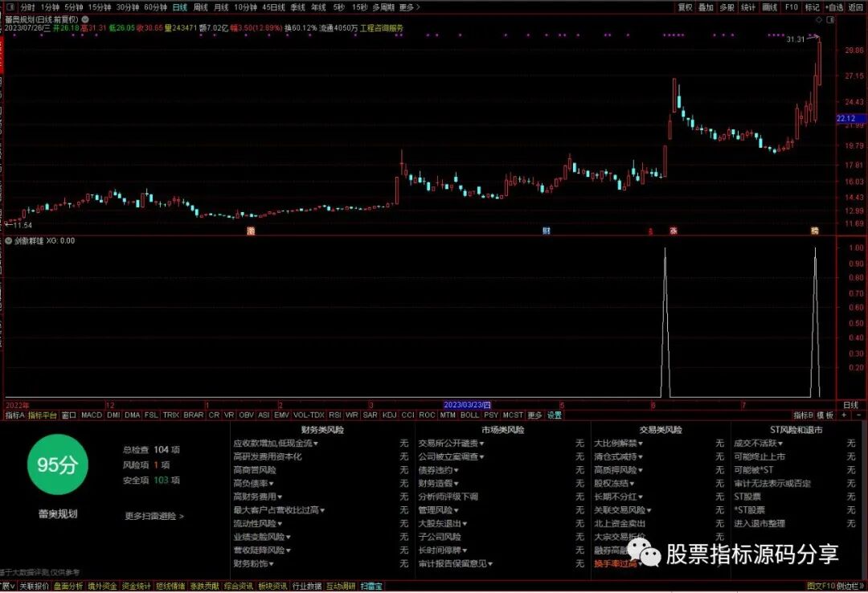Open the 盘面分析 bottom tab
Screen dimensions: 868x593
pyautogui.click(x=68, y=587)
